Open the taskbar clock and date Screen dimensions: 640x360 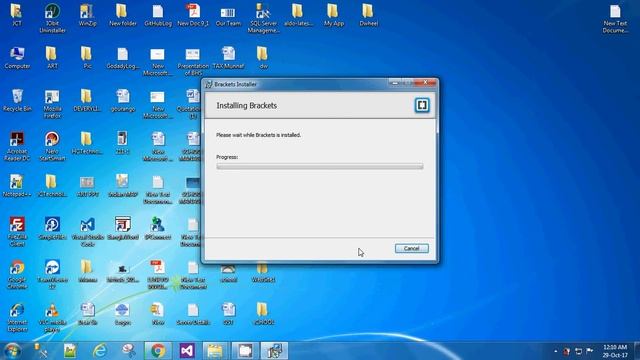point(615,351)
